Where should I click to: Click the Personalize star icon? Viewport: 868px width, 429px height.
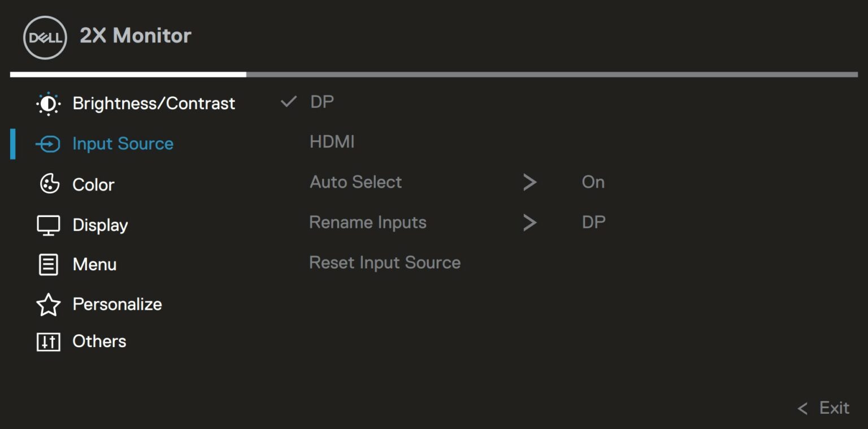coord(48,304)
